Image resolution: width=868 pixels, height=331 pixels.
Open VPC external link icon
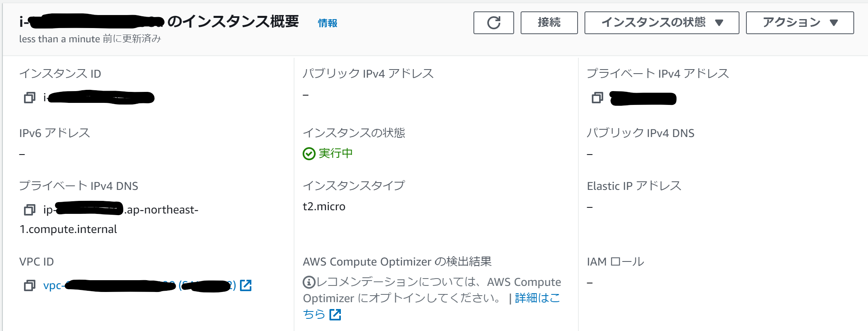[x=246, y=285]
